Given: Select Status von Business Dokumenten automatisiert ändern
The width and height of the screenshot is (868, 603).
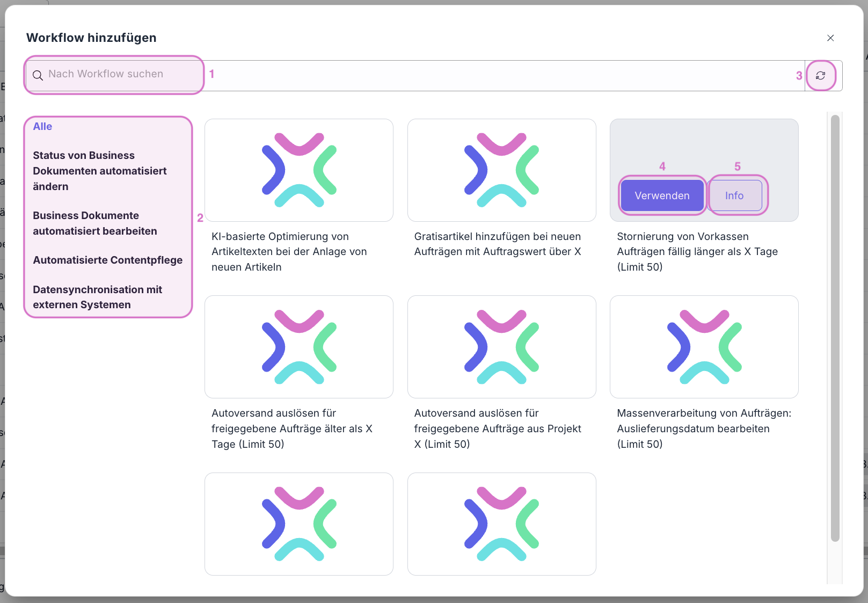Looking at the screenshot, I should point(100,171).
